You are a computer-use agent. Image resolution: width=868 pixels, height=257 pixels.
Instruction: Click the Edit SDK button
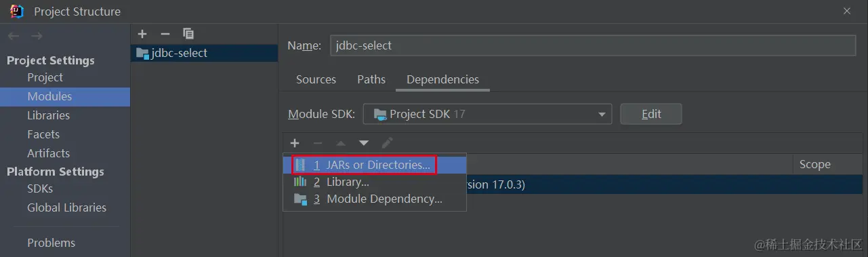[x=651, y=114]
